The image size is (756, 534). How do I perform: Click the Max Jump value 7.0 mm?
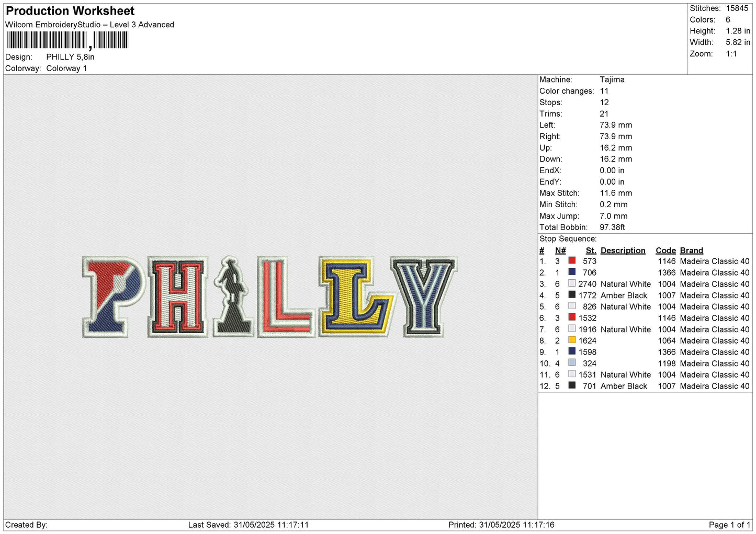click(613, 216)
